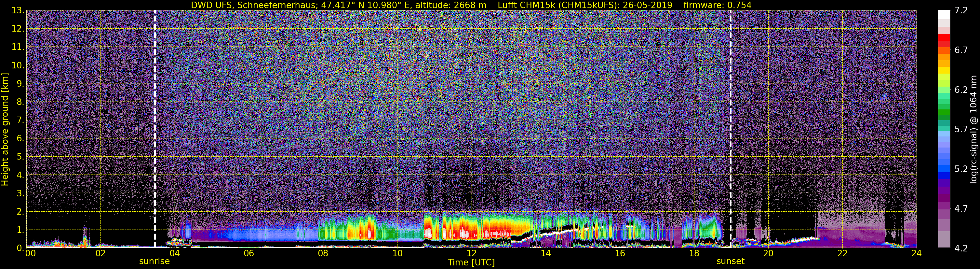Image resolution: width=980 pixels, height=269 pixels.
Task: Click the red segment of the colorbar
Action: click(x=944, y=38)
